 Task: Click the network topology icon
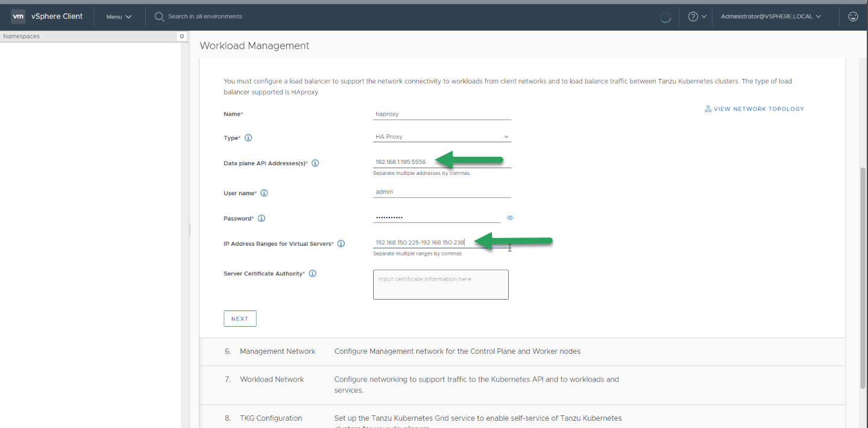click(x=708, y=109)
